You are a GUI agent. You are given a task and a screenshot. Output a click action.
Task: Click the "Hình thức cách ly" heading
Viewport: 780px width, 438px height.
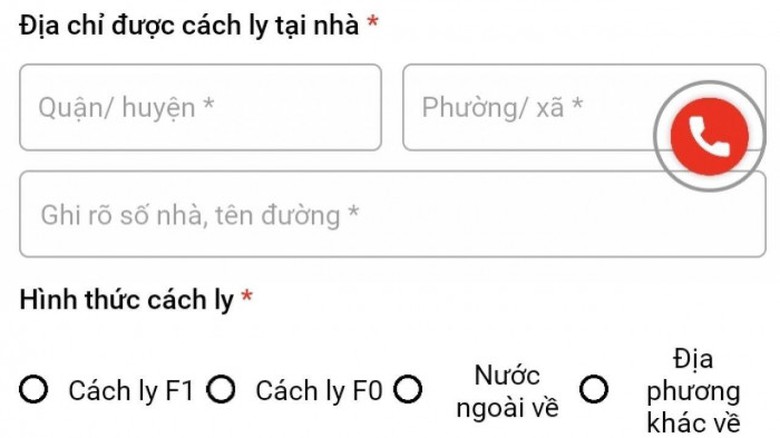coord(126,299)
